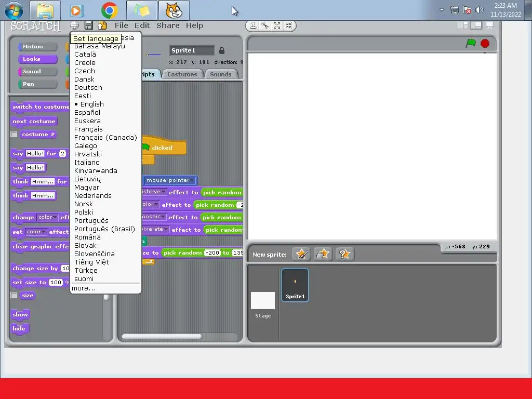
Task: Show hidden tray icons arrow
Action: tap(442, 10)
